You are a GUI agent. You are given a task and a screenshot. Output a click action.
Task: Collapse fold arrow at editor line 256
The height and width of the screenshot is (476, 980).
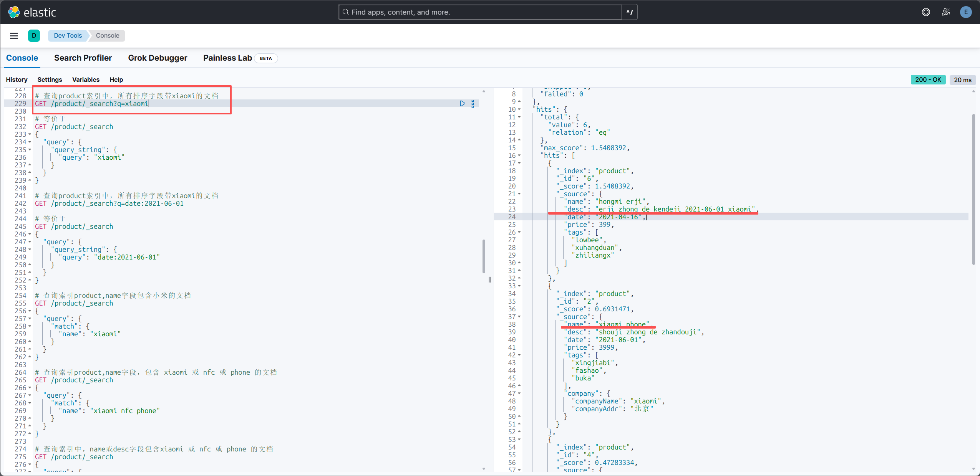pyautogui.click(x=30, y=311)
